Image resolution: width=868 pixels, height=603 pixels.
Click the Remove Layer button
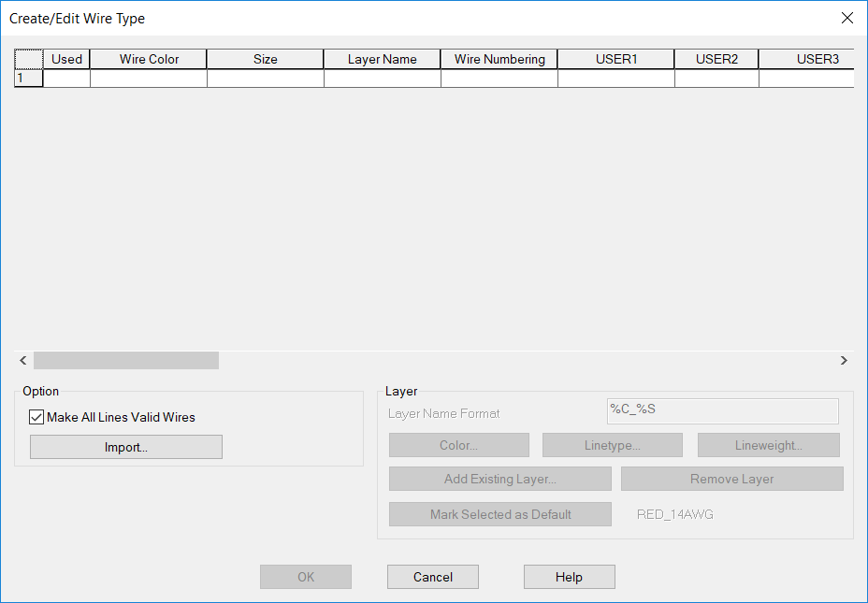pos(731,479)
